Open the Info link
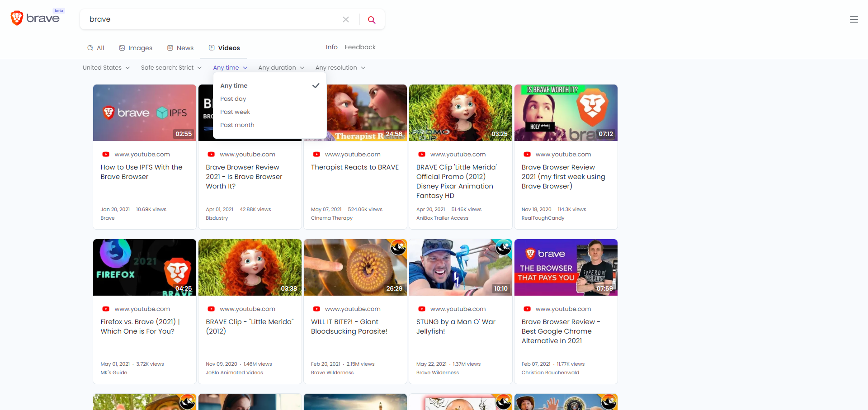 pos(332,47)
